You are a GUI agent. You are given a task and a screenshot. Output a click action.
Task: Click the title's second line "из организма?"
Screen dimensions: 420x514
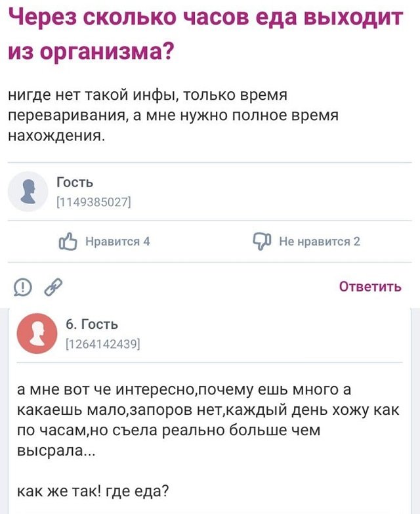click(x=91, y=53)
